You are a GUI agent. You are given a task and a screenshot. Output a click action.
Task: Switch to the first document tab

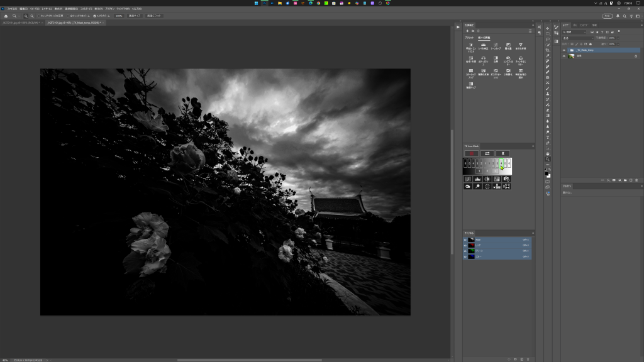point(20,23)
